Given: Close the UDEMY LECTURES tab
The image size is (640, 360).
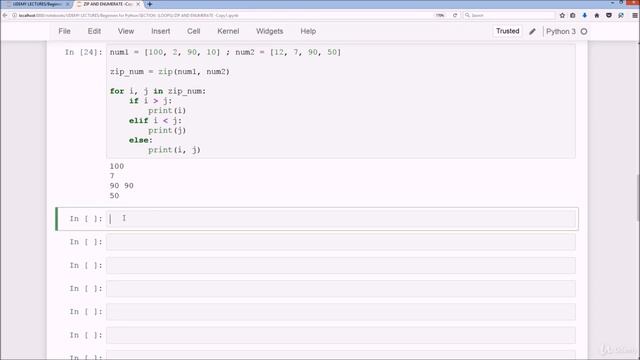Looking at the screenshot, I should point(68,4).
